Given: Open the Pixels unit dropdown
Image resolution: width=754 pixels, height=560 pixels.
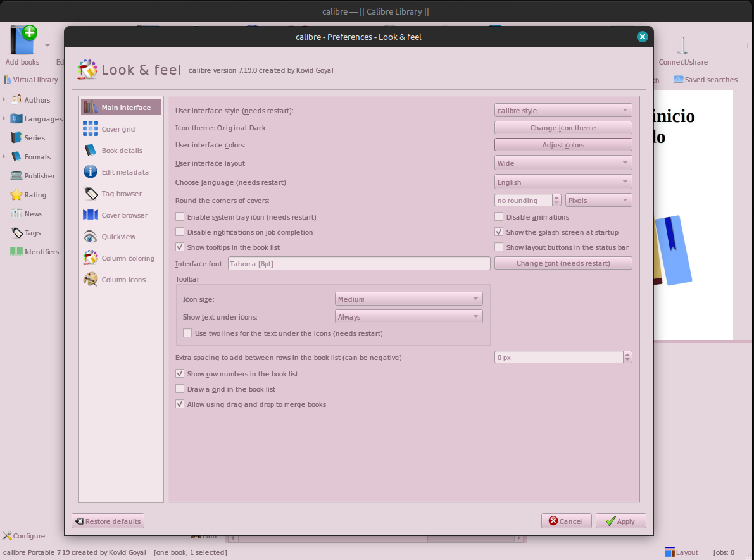Looking at the screenshot, I should [599, 201].
